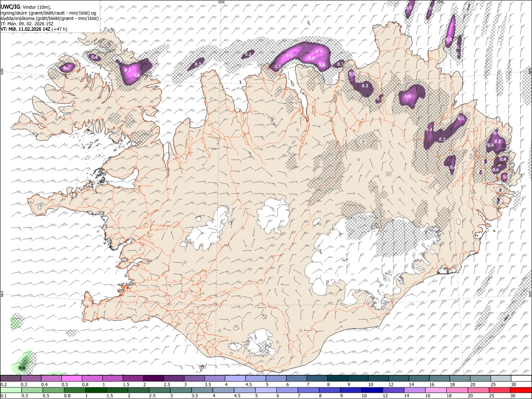Viewport: 532px width, 399px height.
Task: Pick the dark teal 8 snow legend swatch
Action: (337, 378)
